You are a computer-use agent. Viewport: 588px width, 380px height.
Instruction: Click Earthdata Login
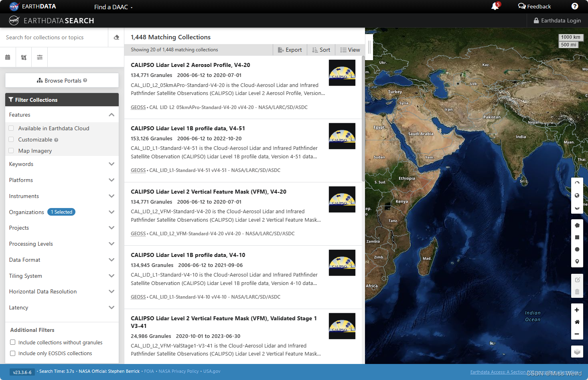pyautogui.click(x=557, y=20)
